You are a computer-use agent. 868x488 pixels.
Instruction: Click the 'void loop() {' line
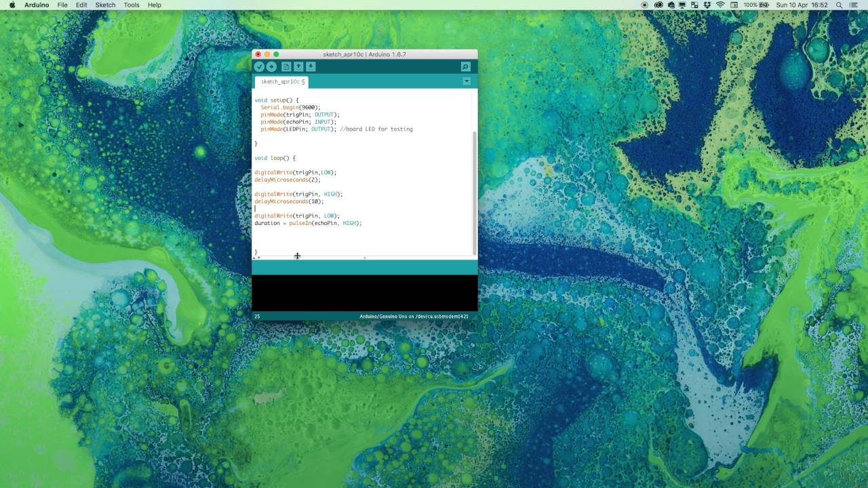click(x=275, y=158)
